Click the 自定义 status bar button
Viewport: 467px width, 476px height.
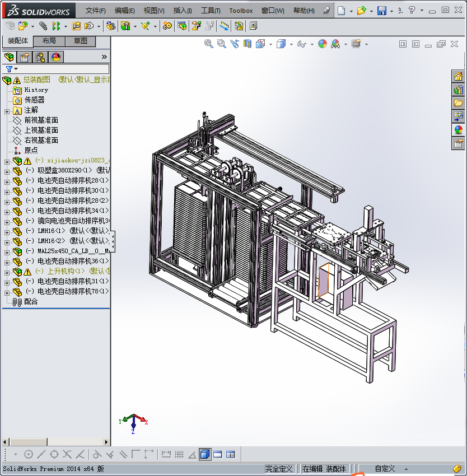[385, 469]
